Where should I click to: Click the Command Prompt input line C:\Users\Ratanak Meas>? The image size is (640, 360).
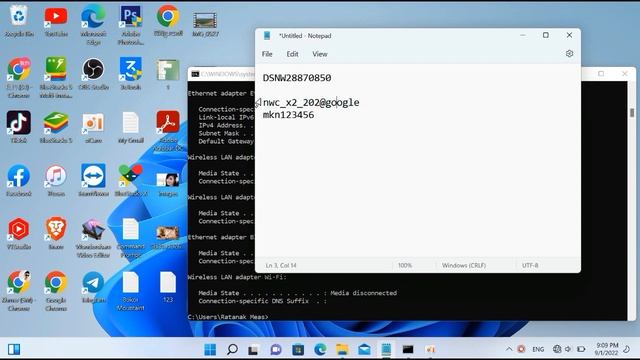[x=228, y=317]
